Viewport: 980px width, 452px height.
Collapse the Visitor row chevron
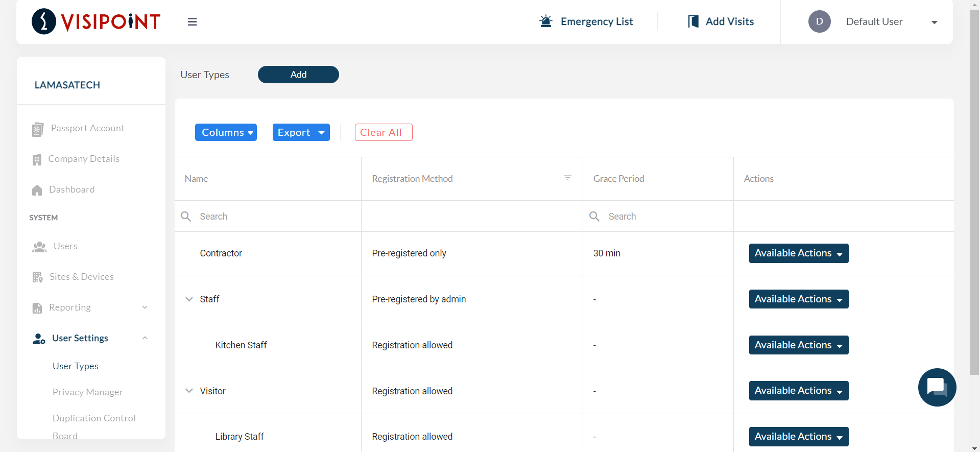pyautogui.click(x=189, y=391)
